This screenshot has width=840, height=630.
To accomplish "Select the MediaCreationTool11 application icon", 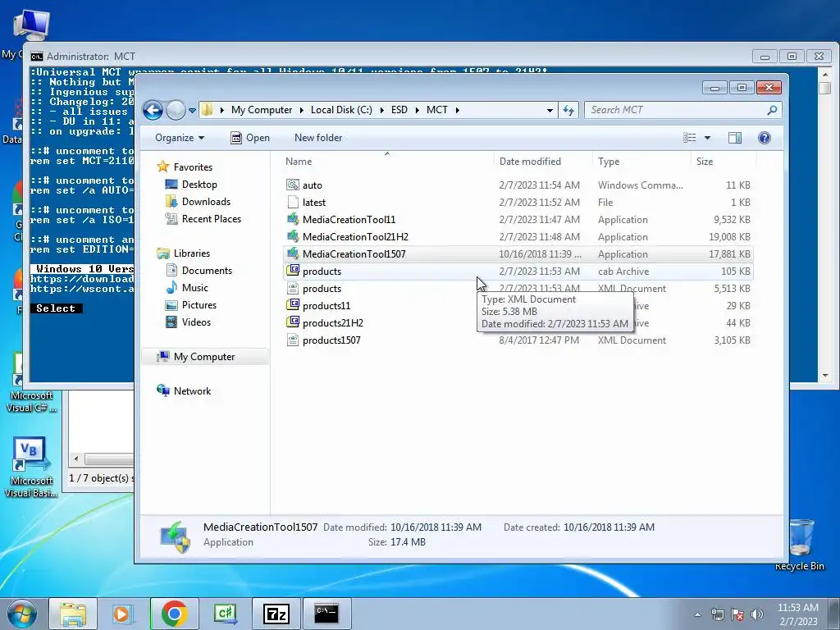I will click(x=293, y=219).
